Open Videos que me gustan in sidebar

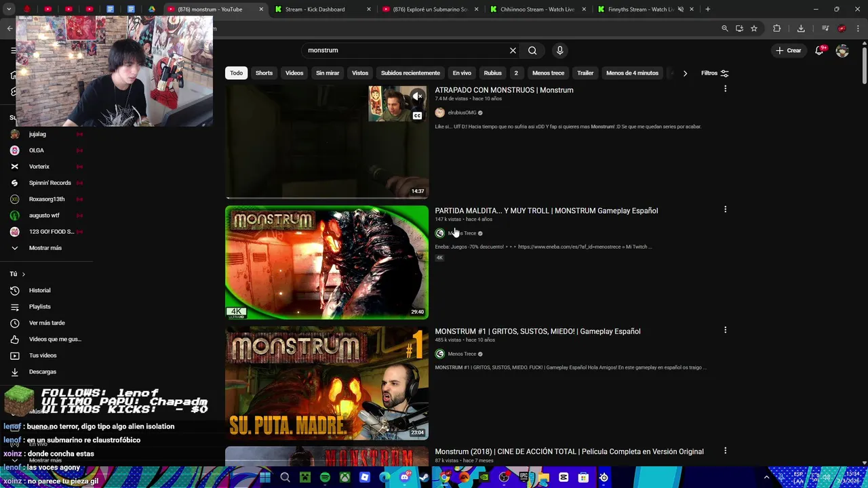point(46,339)
